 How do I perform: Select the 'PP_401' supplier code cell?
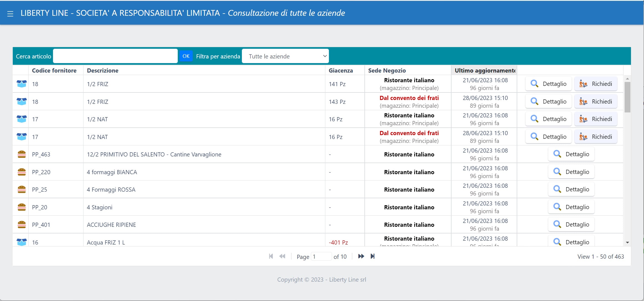[x=56, y=225]
